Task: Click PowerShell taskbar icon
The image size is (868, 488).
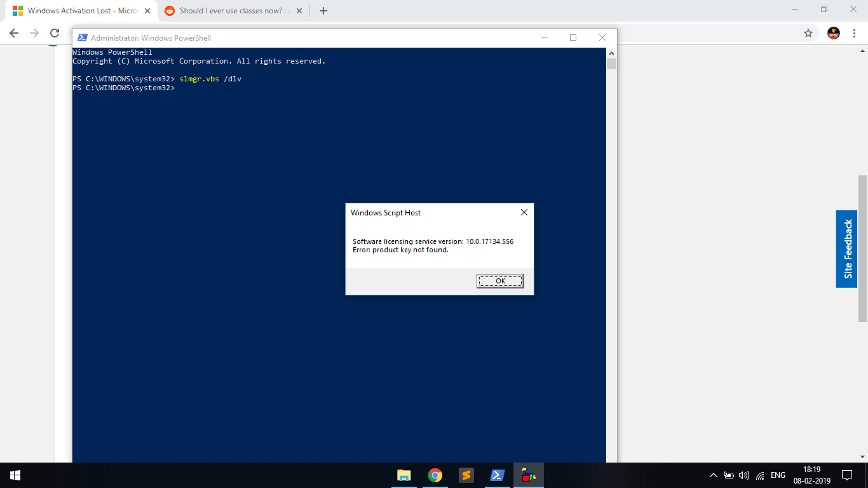Action: [x=497, y=475]
